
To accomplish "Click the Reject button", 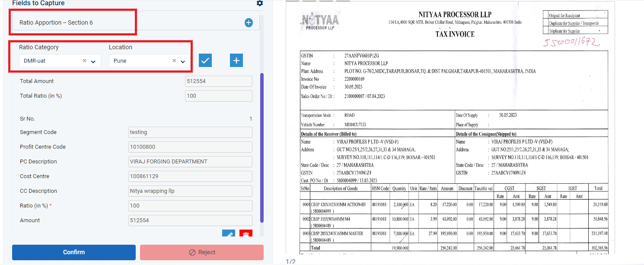I will point(202,252).
